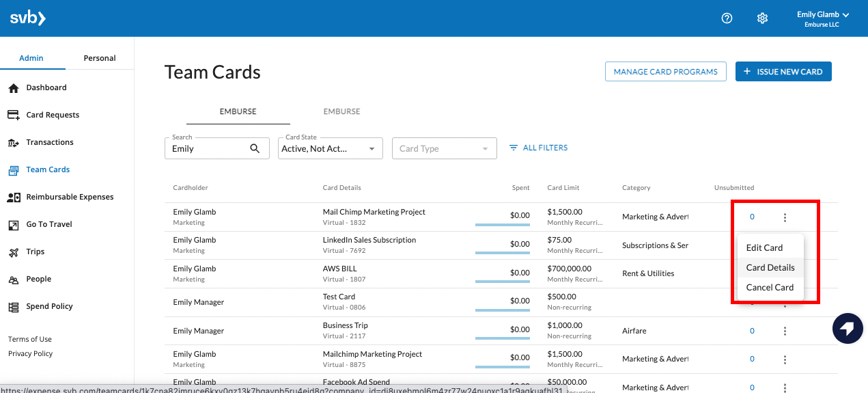Click the LinkedIn Sales Subscription card
868x393 pixels.
369,240
